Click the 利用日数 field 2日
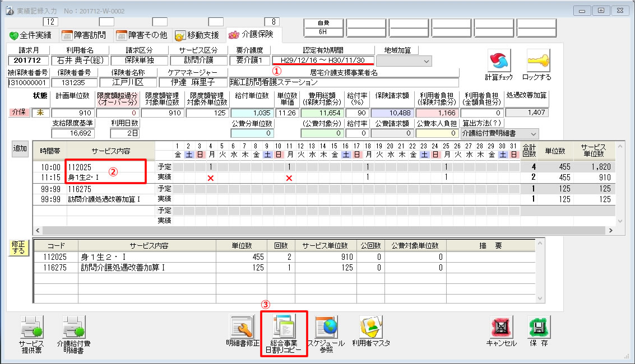Viewport: 635px width, 364px height. 124,133
